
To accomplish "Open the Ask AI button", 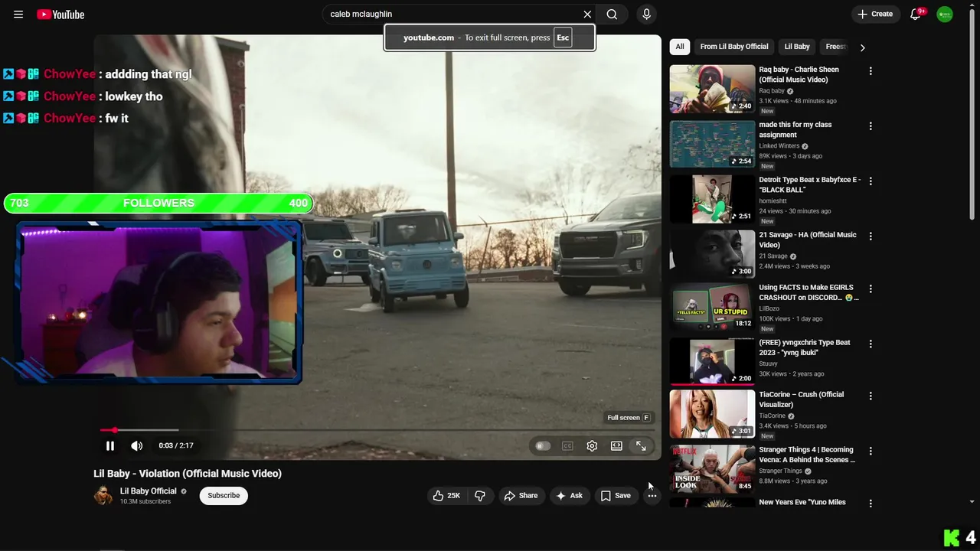I will (569, 496).
